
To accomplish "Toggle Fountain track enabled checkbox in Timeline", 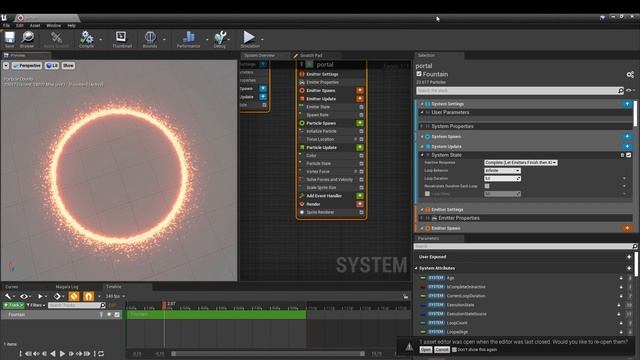I will coord(117,315).
